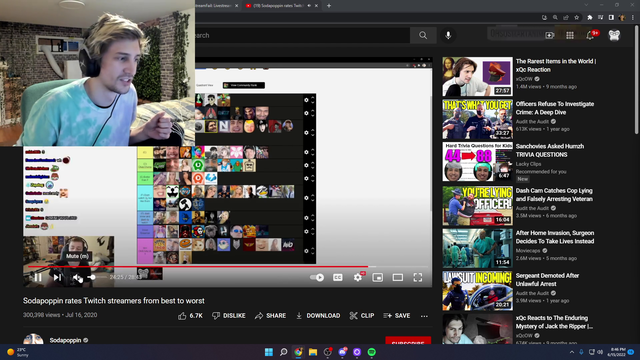
Task: Open the xQcOW channel under Rarest Items
Action: 524,79
